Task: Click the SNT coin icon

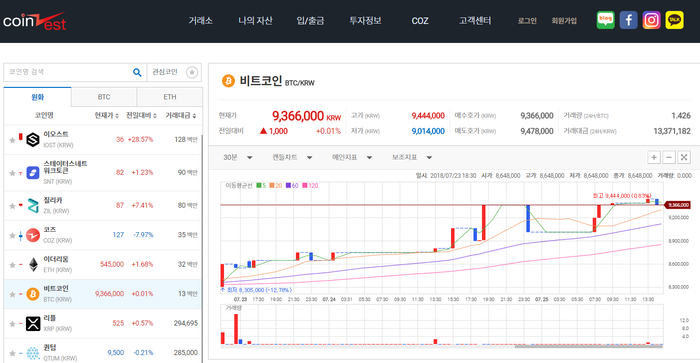Action: (x=33, y=172)
